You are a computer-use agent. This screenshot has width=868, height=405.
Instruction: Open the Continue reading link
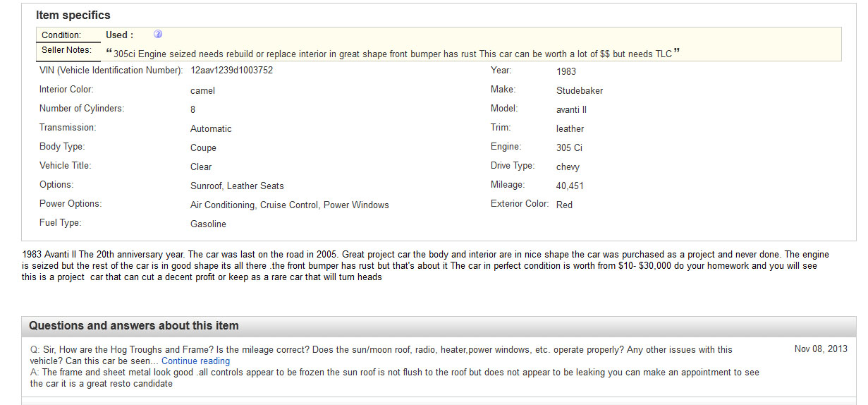click(x=195, y=361)
